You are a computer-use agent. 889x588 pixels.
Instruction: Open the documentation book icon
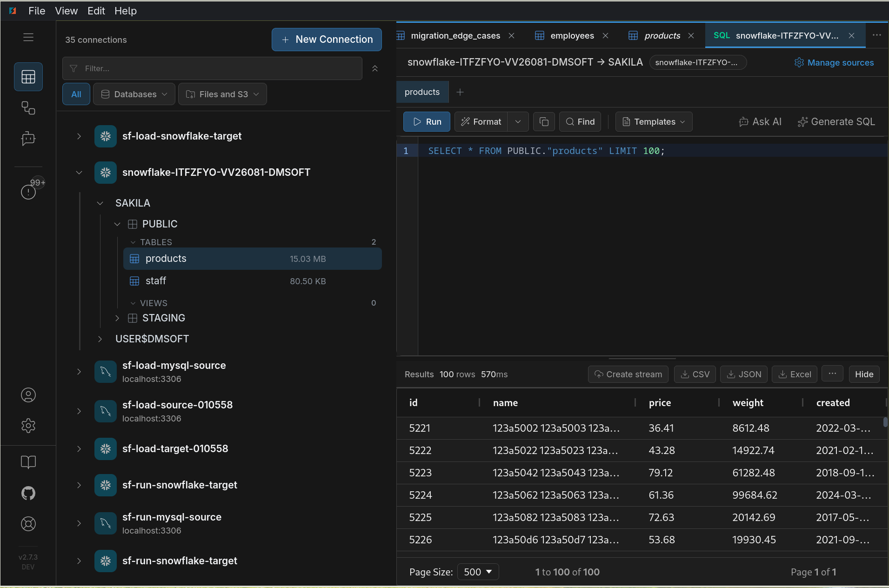click(28, 462)
